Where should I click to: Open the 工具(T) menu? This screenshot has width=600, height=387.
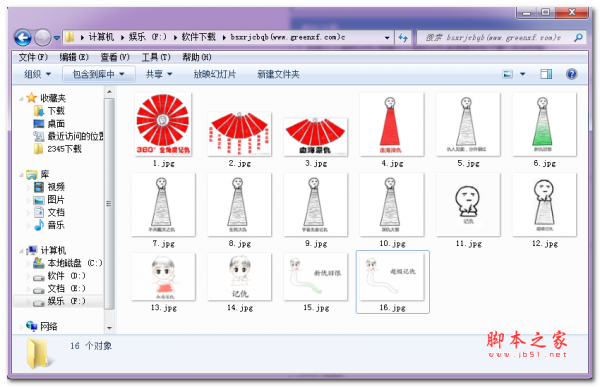pos(156,57)
